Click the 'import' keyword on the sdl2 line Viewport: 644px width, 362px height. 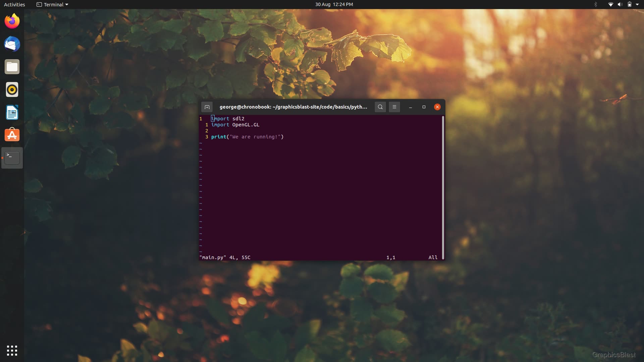(220, 119)
